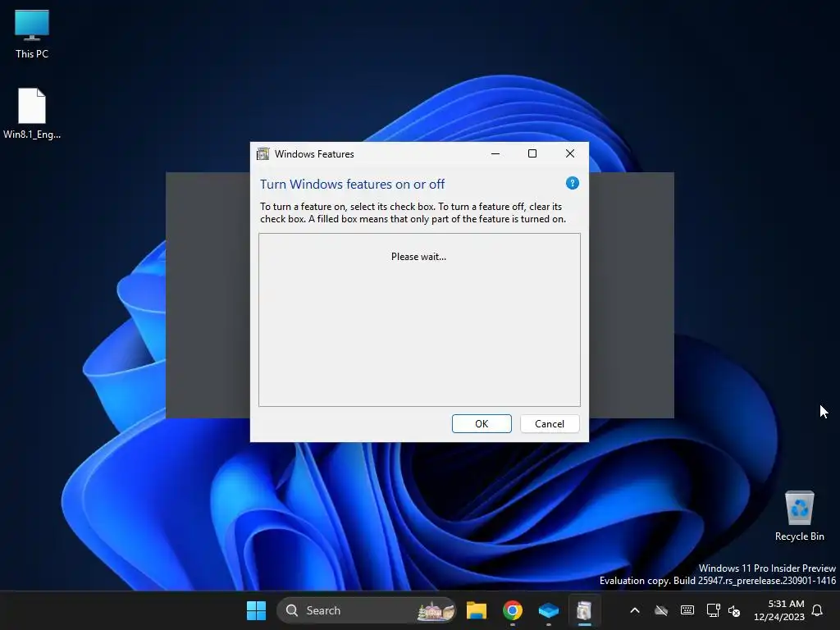Screen dimensions: 840x630
Task: Open the blue box app on taskbar
Action: [549, 610]
